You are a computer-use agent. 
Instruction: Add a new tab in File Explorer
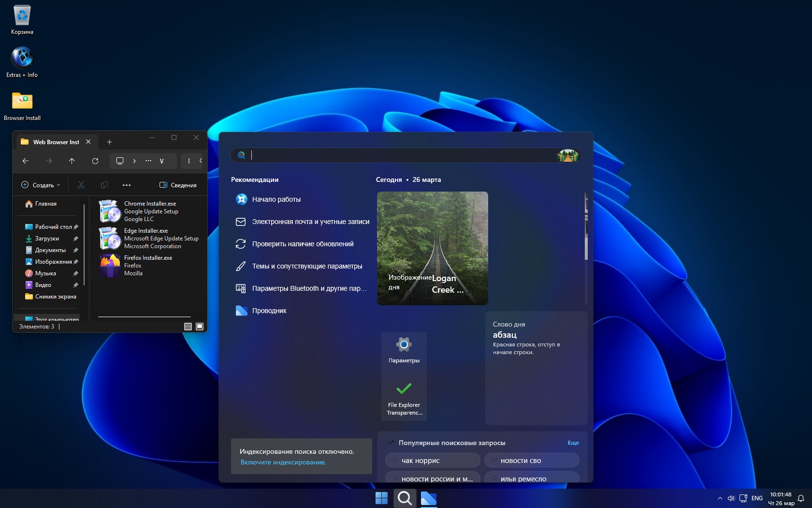pos(109,142)
